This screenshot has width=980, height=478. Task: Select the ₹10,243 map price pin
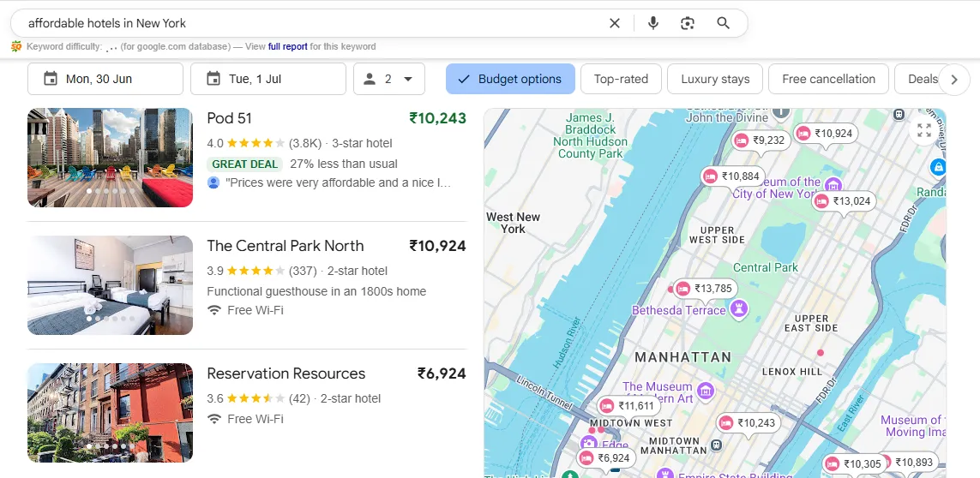point(749,423)
